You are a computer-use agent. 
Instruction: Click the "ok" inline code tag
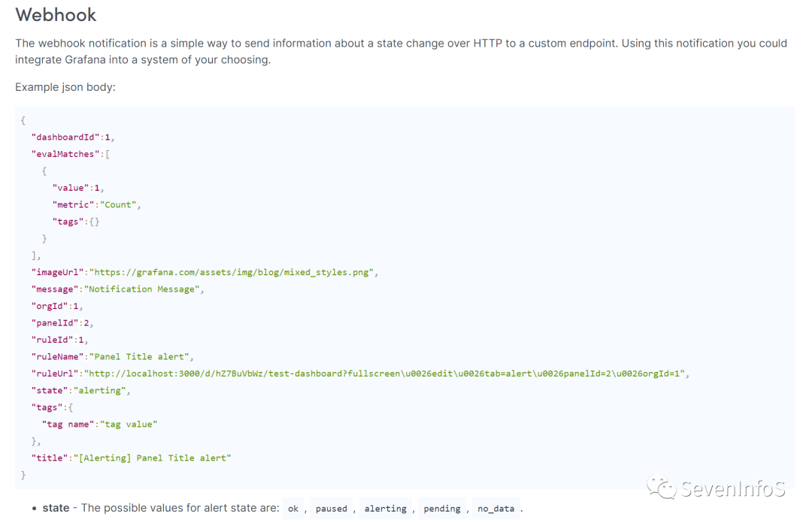[293, 509]
